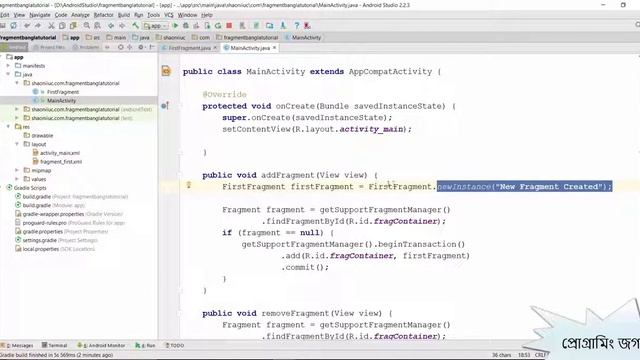Select fragment_first.xml in project tree
The width and height of the screenshot is (640, 360).
(61, 162)
